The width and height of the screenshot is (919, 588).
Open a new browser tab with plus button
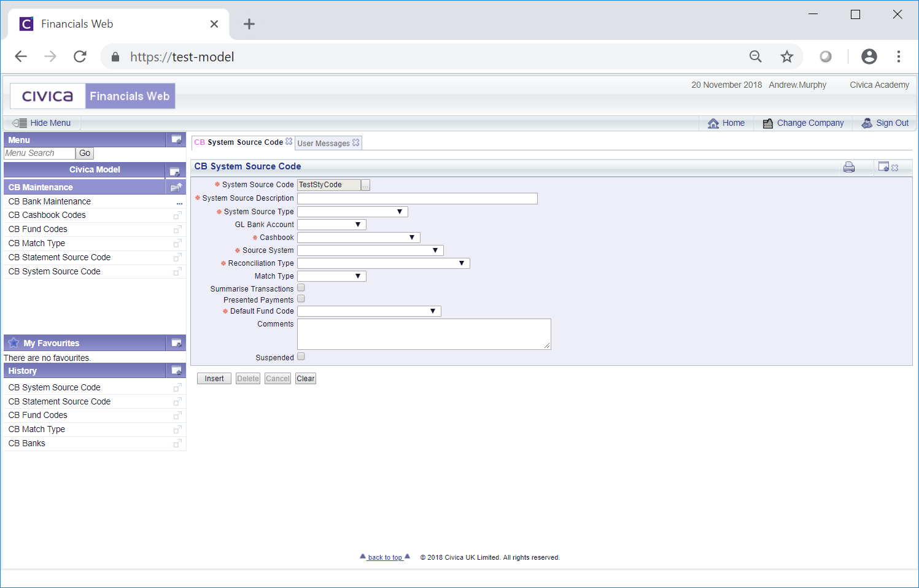tap(249, 24)
